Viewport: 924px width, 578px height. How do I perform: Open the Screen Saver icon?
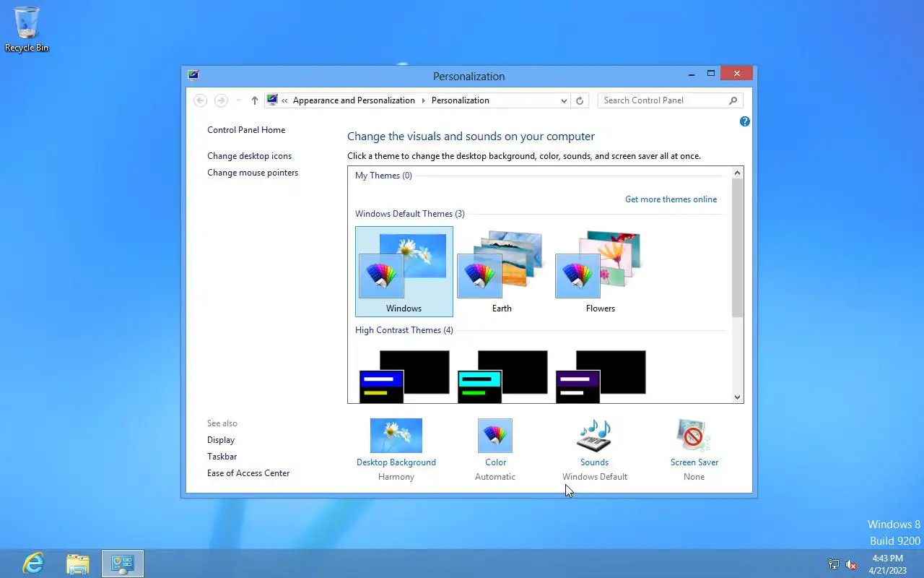point(694,436)
